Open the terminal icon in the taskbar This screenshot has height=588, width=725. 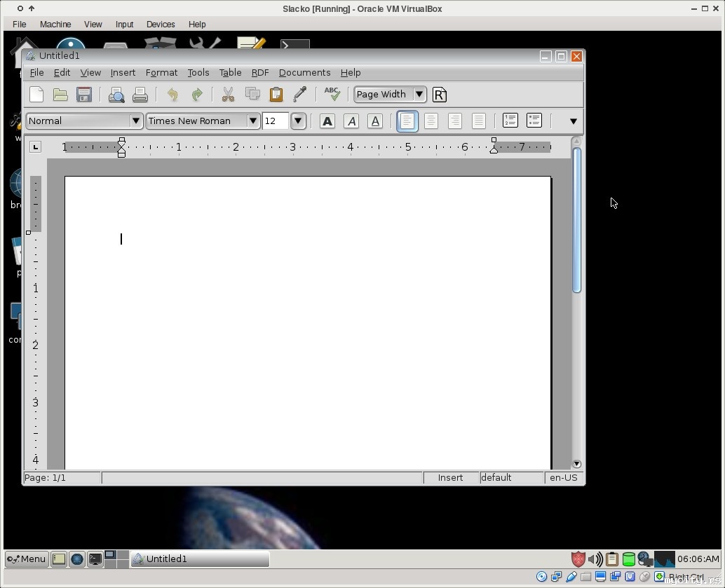(x=95, y=559)
